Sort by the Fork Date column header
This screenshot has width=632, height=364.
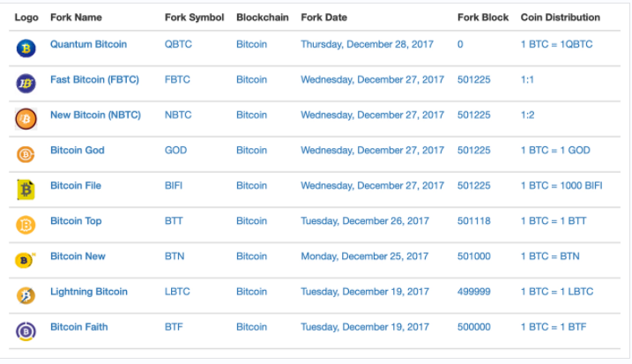(x=323, y=17)
